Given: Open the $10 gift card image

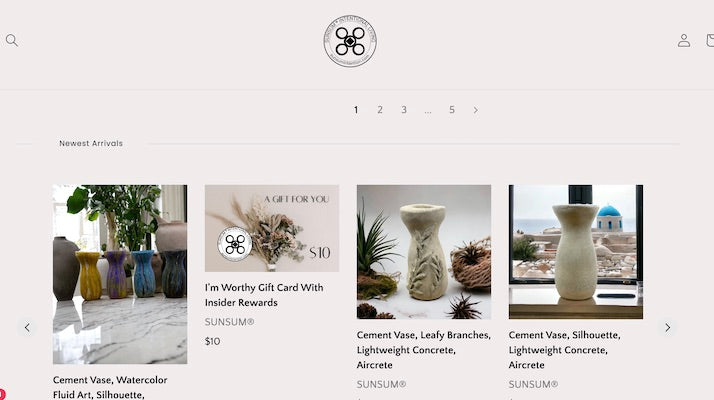Looking at the screenshot, I should click(x=272, y=228).
